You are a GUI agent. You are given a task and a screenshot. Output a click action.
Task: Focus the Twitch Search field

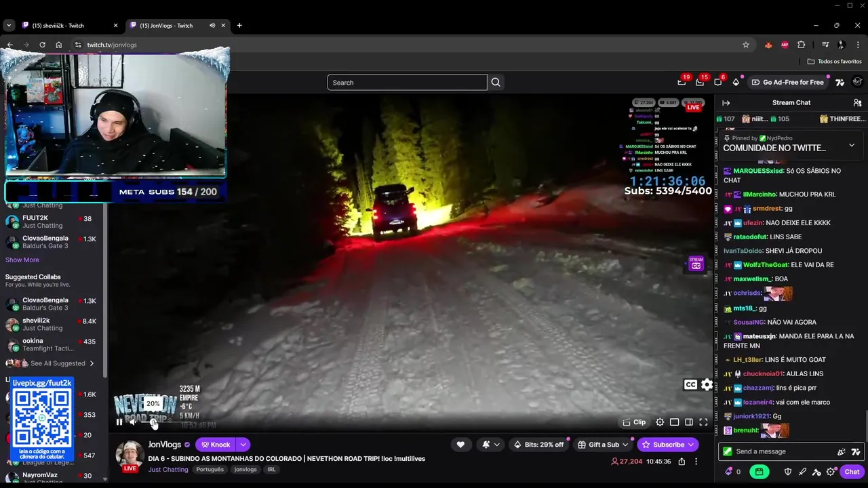[407, 83]
